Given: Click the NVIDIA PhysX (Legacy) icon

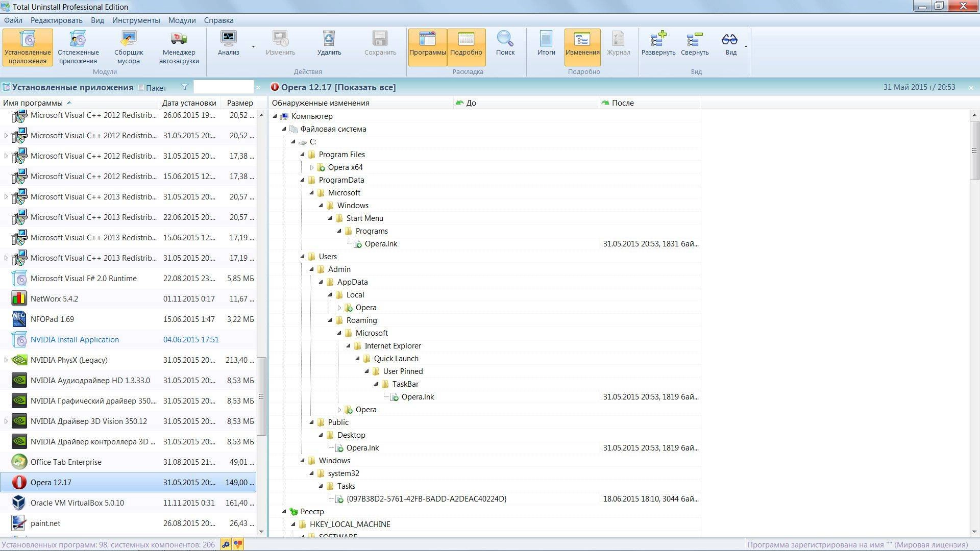Looking at the screenshot, I should (x=19, y=360).
